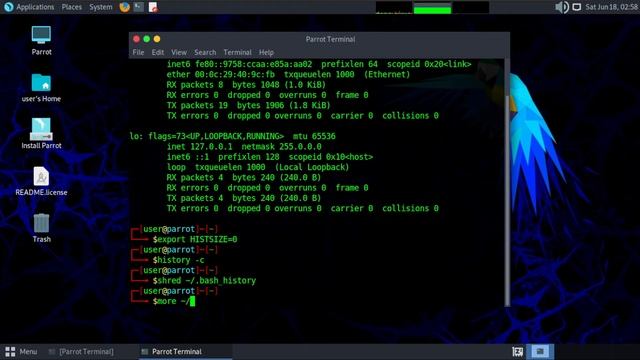Open the terminal Search menu

click(205, 52)
